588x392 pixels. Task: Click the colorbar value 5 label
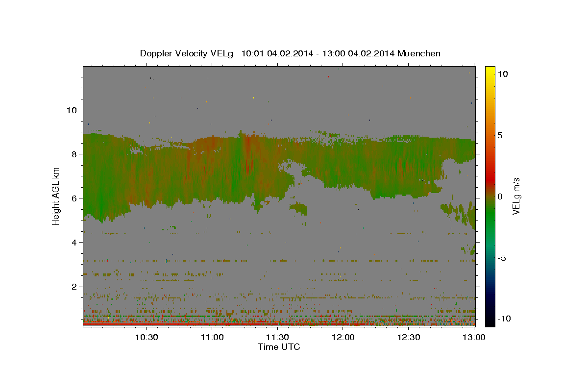pyautogui.click(x=500, y=135)
